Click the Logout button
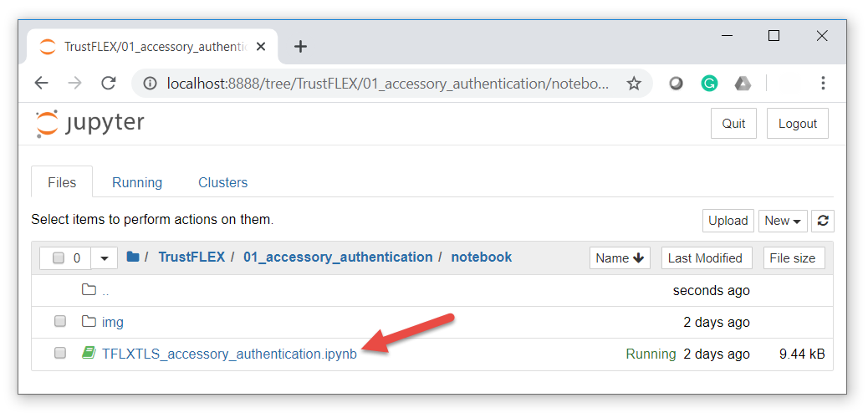The height and width of the screenshot is (418, 868). click(x=797, y=124)
